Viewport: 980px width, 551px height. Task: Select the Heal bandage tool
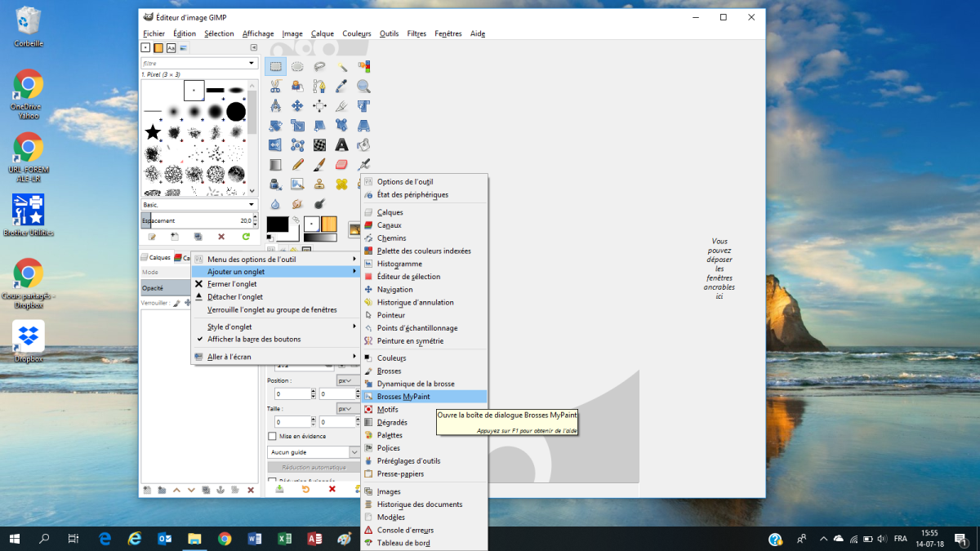[x=341, y=184]
